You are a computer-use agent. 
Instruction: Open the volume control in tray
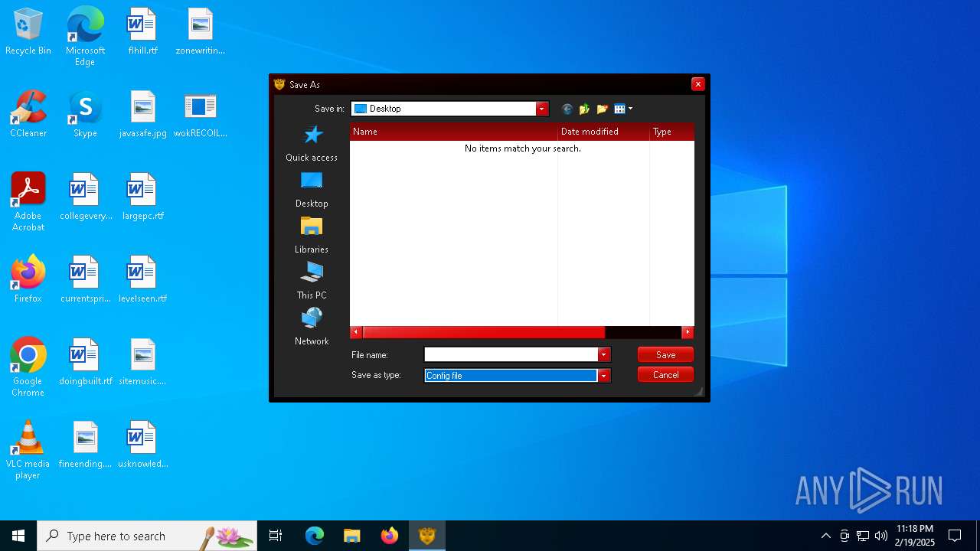[x=881, y=536]
